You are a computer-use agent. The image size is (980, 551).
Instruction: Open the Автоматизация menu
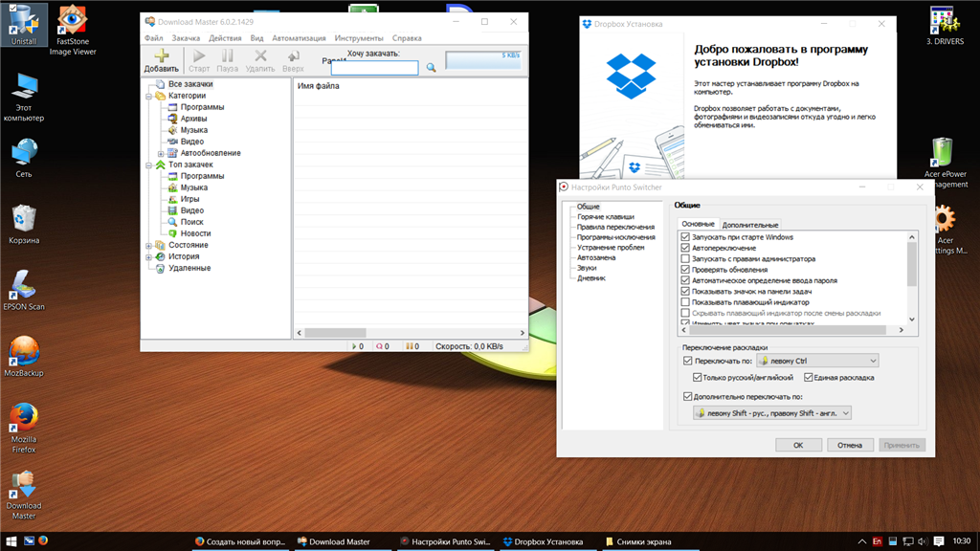(299, 38)
